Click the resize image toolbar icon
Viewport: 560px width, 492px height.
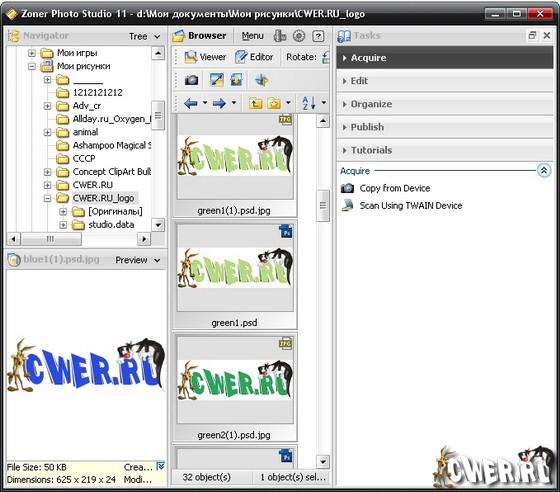217,80
